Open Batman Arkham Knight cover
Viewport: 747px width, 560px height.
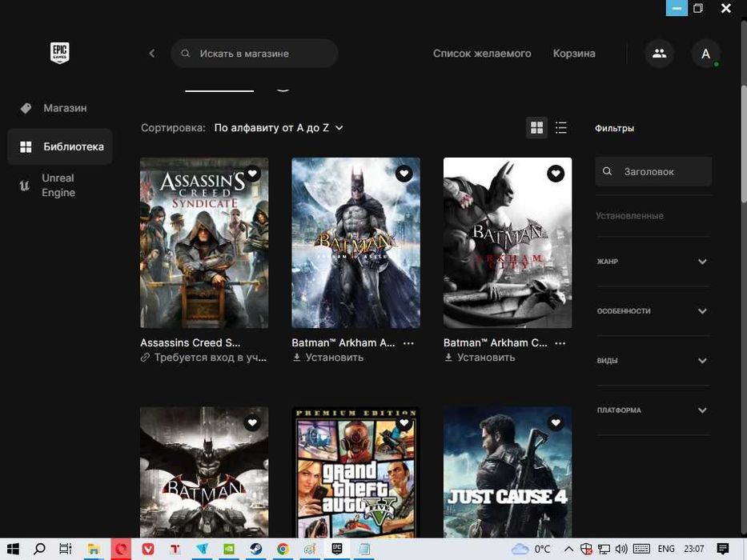click(204, 472)
